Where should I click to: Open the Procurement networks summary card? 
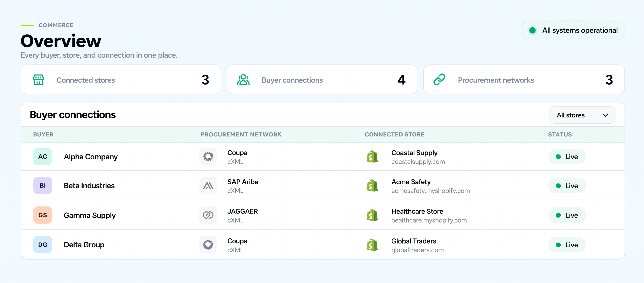[524, 79]
